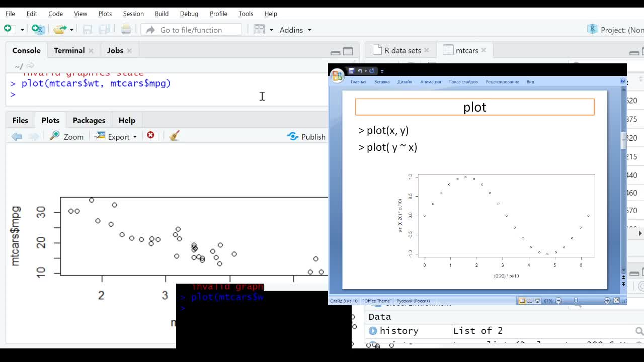644x362 pixels.
Task: Close the R data sets tab
Action: tap(427, 50)
